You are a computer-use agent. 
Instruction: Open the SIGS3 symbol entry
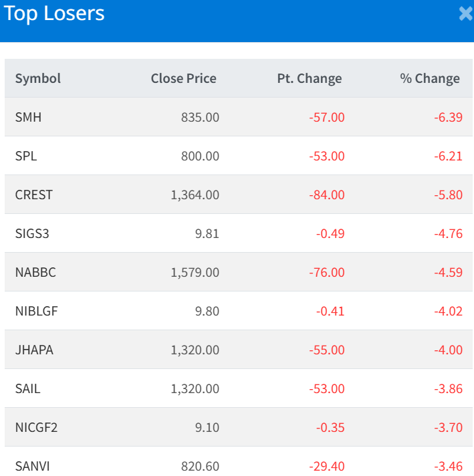click(x=32, y=233)
